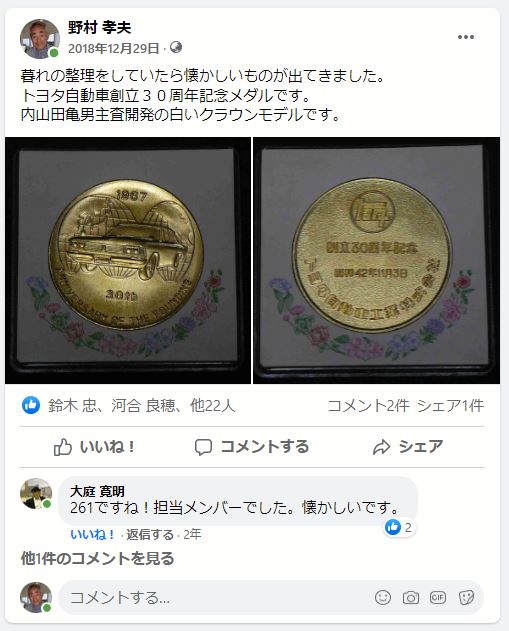The width and height of the screenshot is (509, 631).
Task: Open the three-dot post options menu
Action: pos(466,37)
